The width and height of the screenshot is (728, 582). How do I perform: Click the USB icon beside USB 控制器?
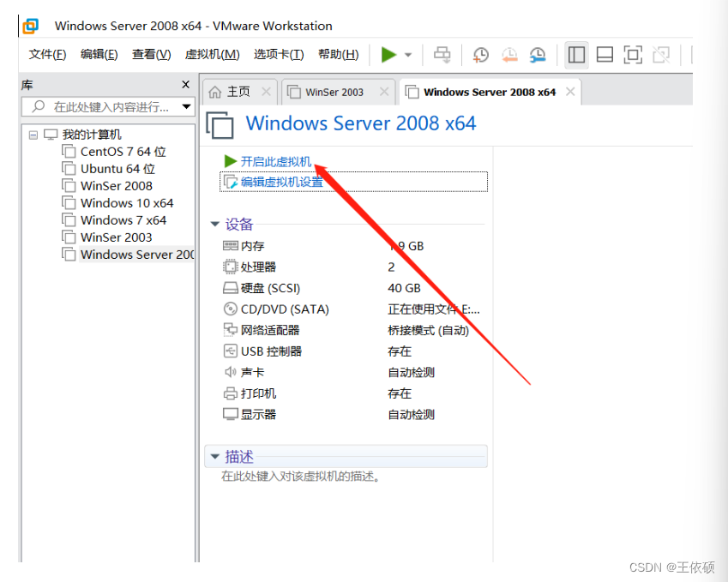coord(231,351)
